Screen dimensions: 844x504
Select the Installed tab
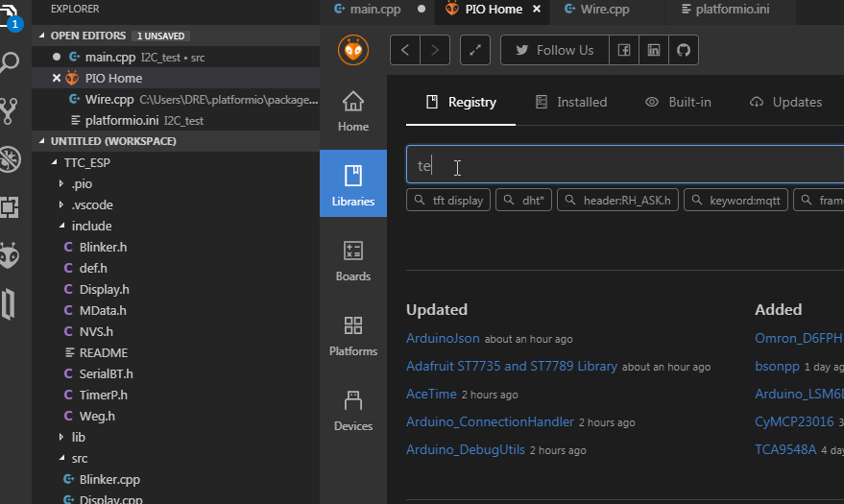point(571,102)
